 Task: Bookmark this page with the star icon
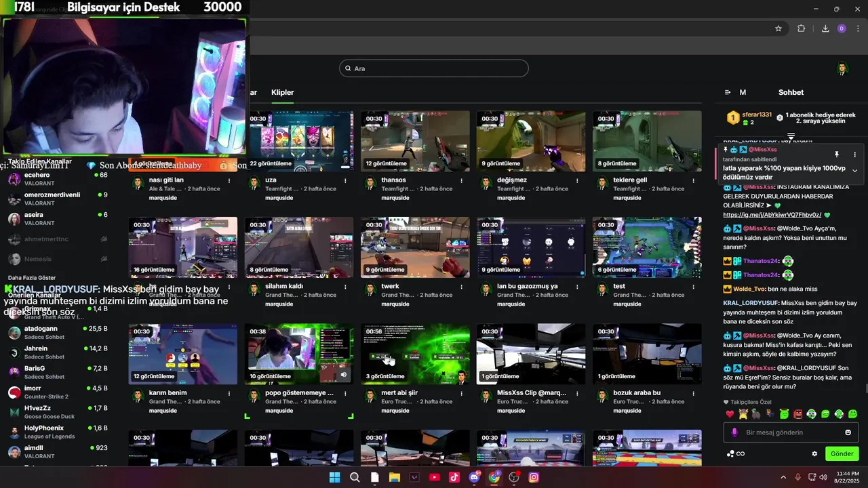[778, 28]
